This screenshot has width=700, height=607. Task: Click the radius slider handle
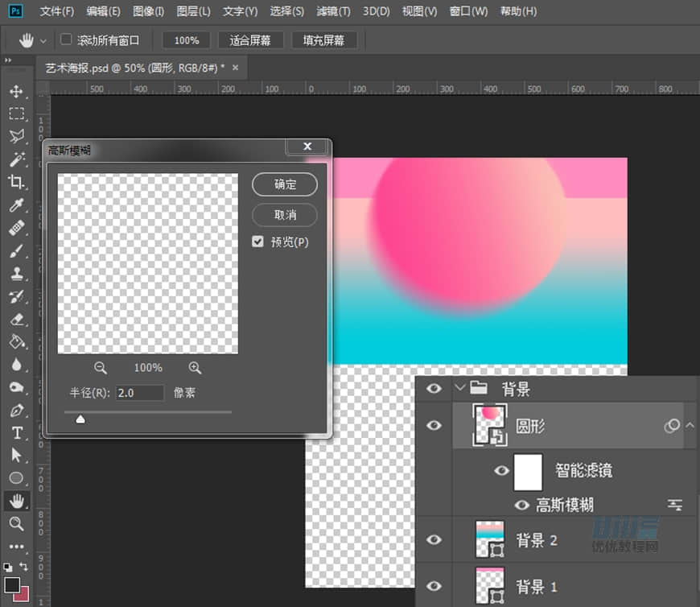80,418
